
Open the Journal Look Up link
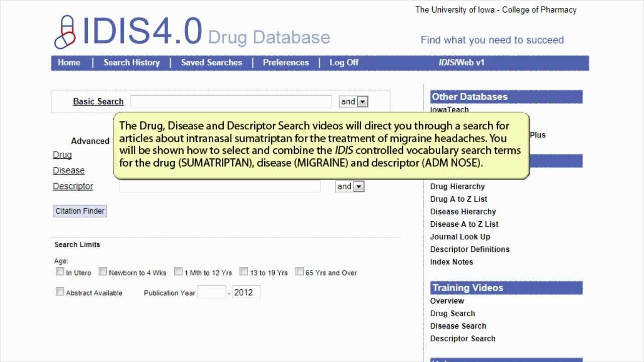coord(460,237)
